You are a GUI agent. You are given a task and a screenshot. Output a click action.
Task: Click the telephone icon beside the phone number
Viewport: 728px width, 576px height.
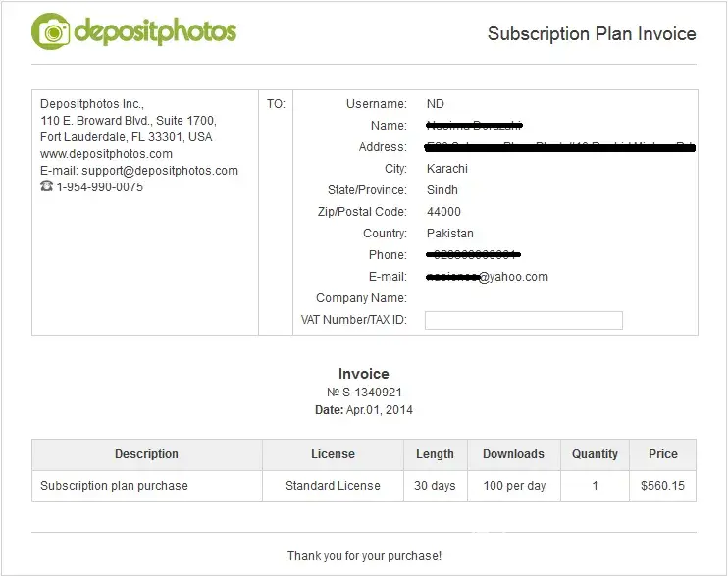[x=46, y=186]
